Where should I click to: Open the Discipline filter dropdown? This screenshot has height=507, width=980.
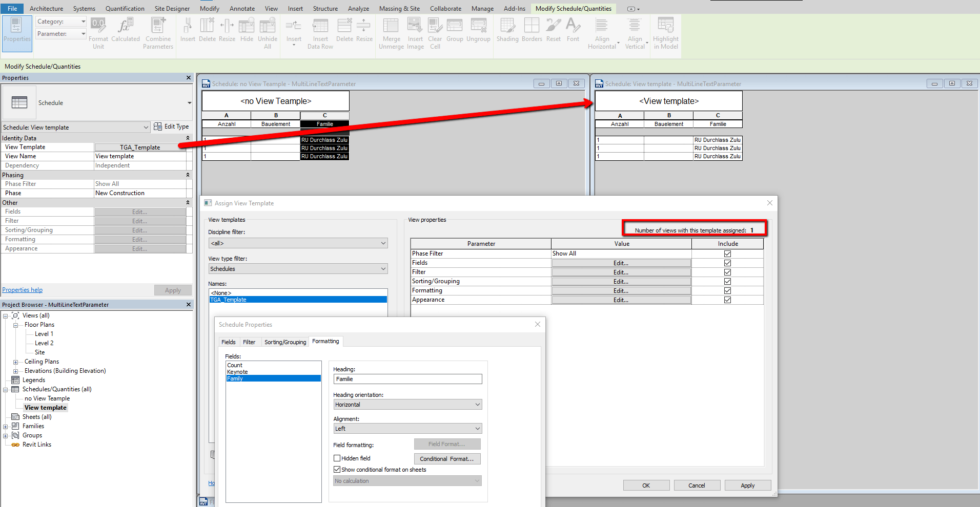coord(297,243)
